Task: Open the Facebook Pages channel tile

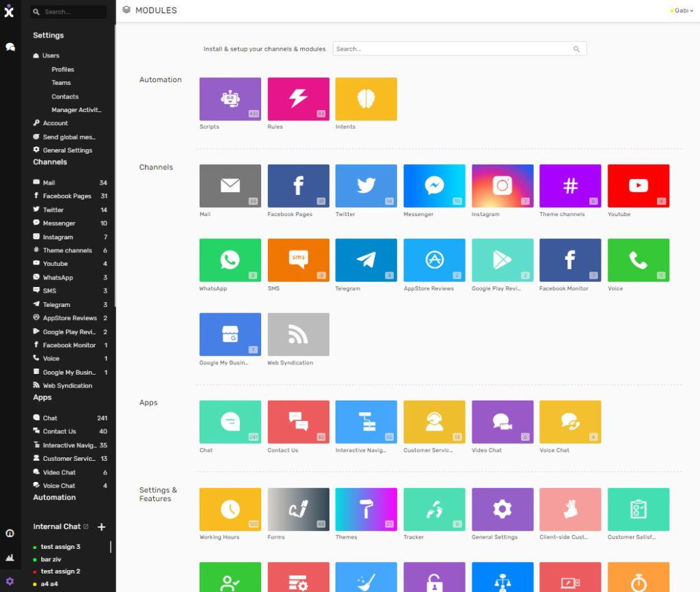Action: pos(298,186)
